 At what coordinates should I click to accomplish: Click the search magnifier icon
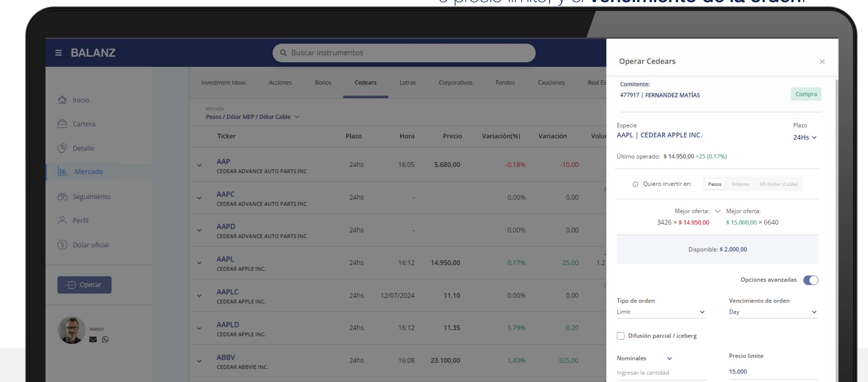point(283,53)
